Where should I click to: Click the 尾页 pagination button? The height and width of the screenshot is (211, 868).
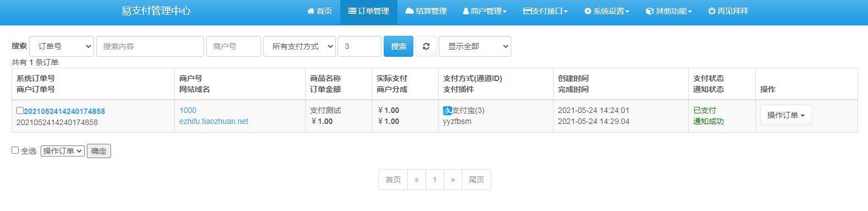coord(476,180)
